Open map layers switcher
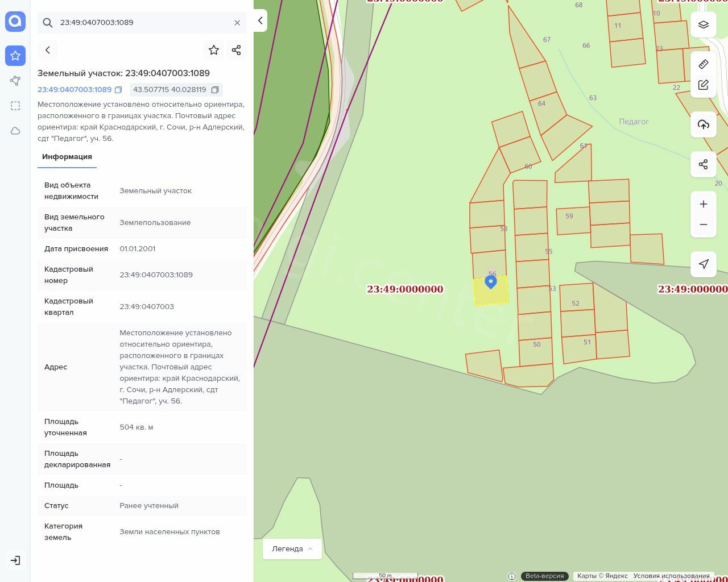The image size is (728, 582). click(x=704, y=24)
